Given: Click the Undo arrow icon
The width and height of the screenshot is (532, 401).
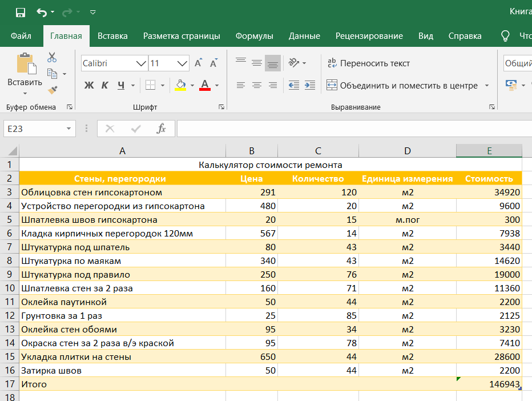Looking at the screenshot, I should [42, 12].
